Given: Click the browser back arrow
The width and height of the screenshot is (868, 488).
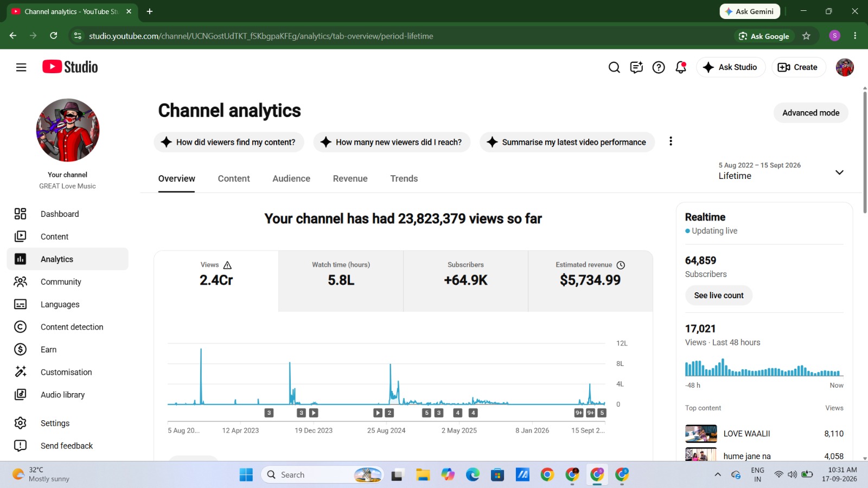Looking at the screenshot, I should coord(13,36).
